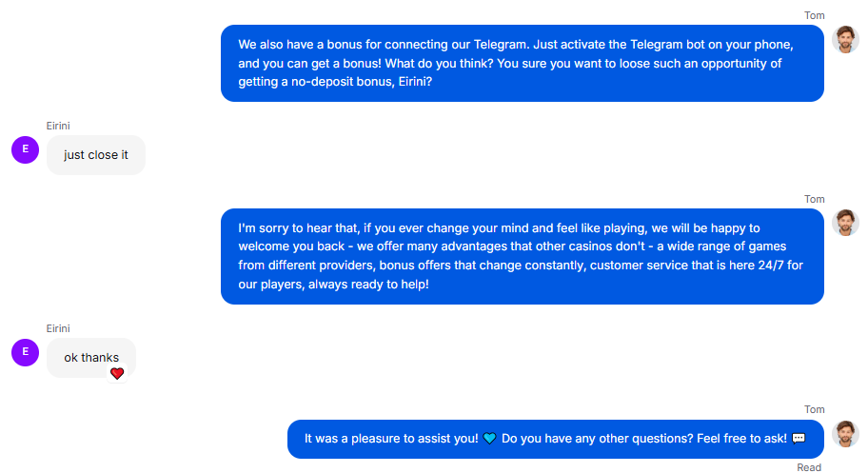Click the Telegram bonus message bubble
868x473 pixels.
(522, 63)
